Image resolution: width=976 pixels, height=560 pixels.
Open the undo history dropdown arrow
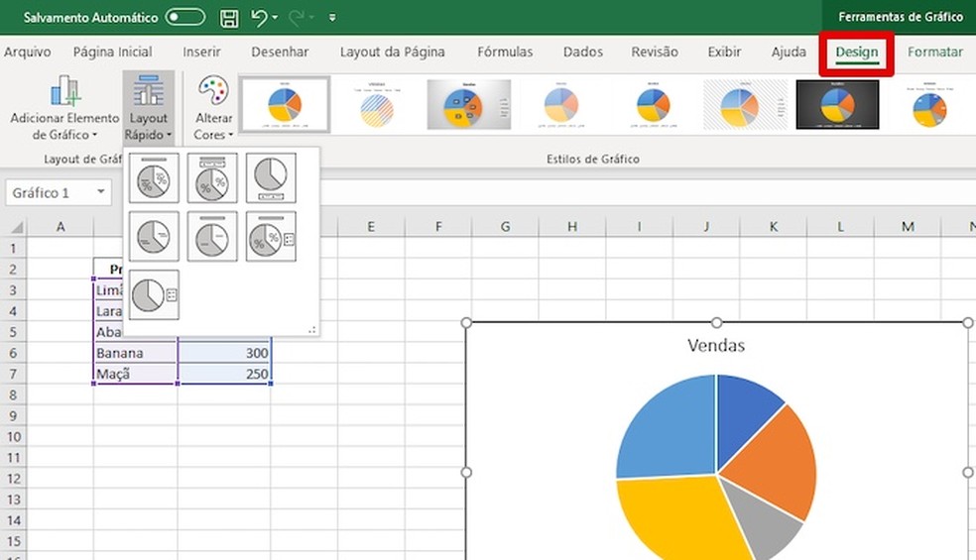coord(275,18)
